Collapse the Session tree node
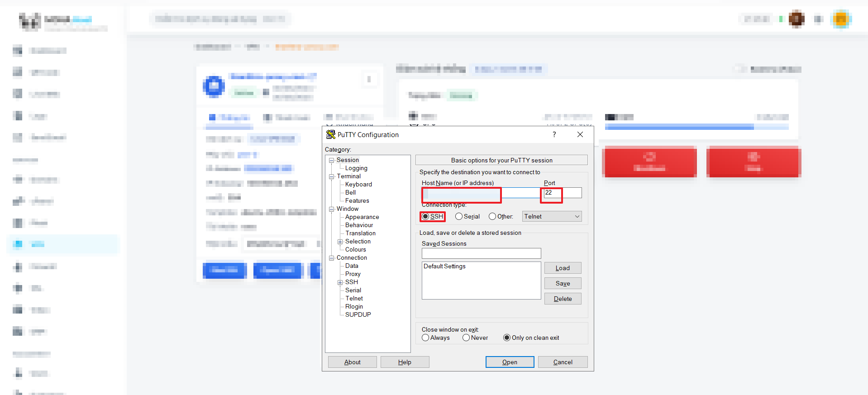The height and width of the screenshot is (395, 868). 331,160
